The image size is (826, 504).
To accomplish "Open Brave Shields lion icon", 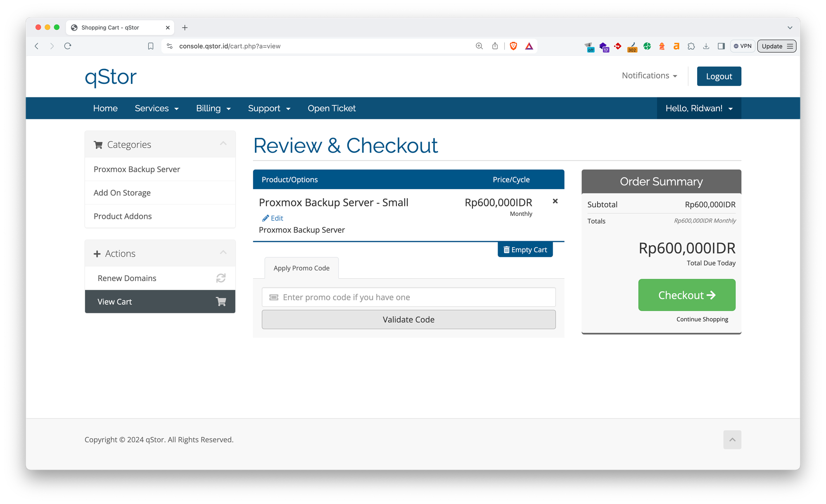I will coord(513,46).
